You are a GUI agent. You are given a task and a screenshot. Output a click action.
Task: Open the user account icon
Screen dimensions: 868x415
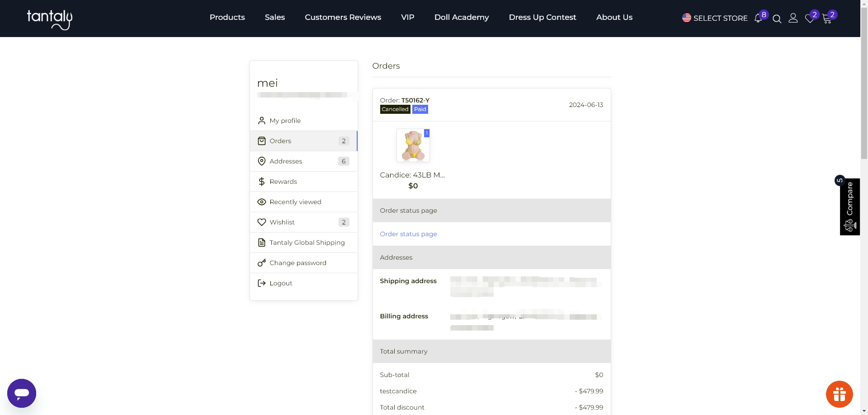click(x=793, y=18)
